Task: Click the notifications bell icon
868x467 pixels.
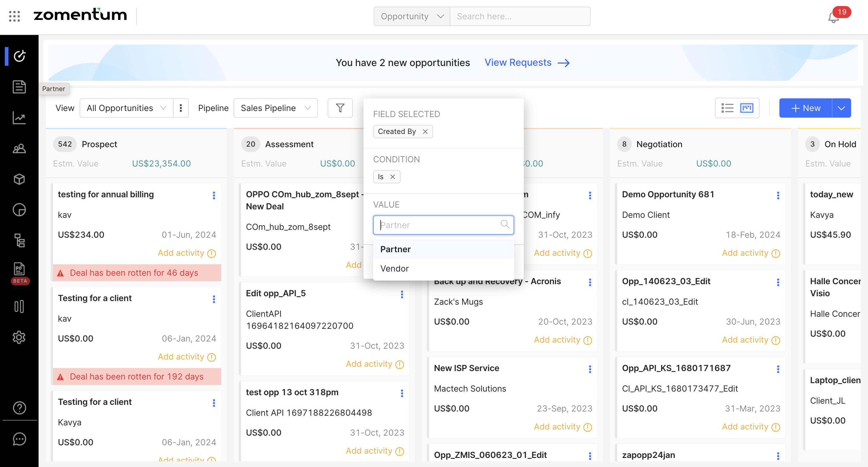Action: point(833,17)
